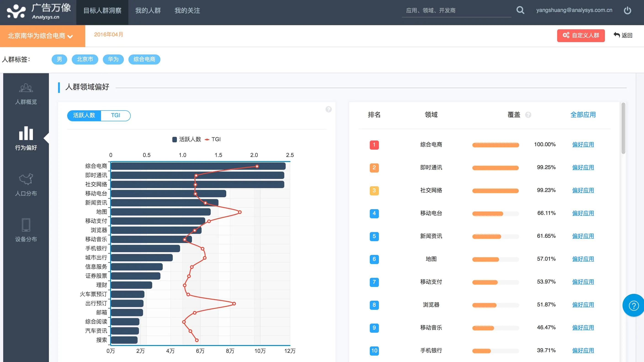Toggle TGI series in chart legend

[x=213, y=139]
